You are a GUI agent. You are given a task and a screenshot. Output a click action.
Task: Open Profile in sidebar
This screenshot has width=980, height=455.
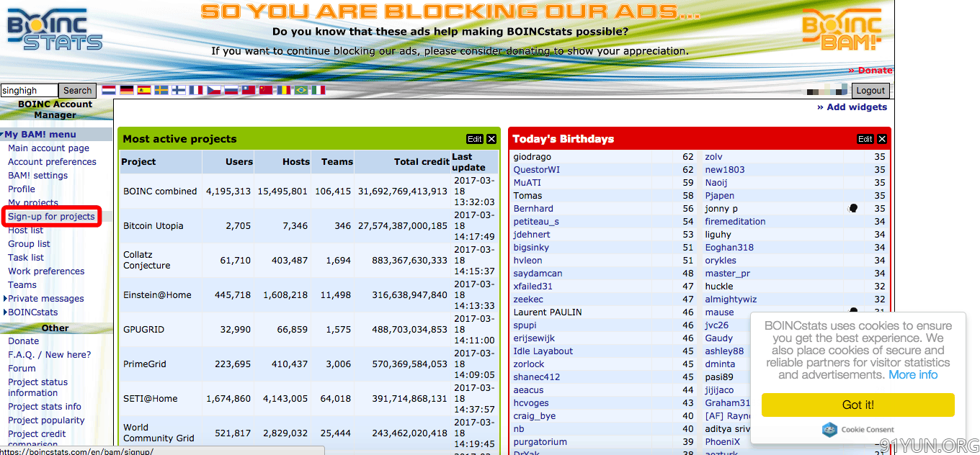[22, 189]
